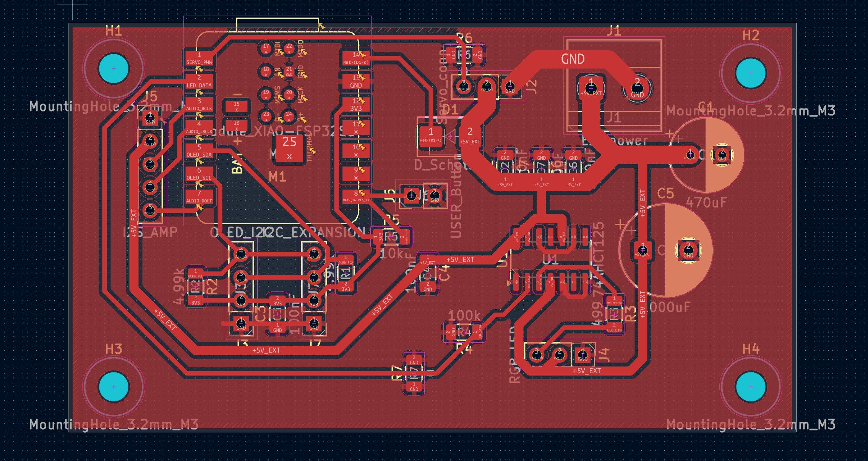This screenshot has height=461, width=868.
Task: Select the large thermal pad 25
Action: click(x=289, y=148)
